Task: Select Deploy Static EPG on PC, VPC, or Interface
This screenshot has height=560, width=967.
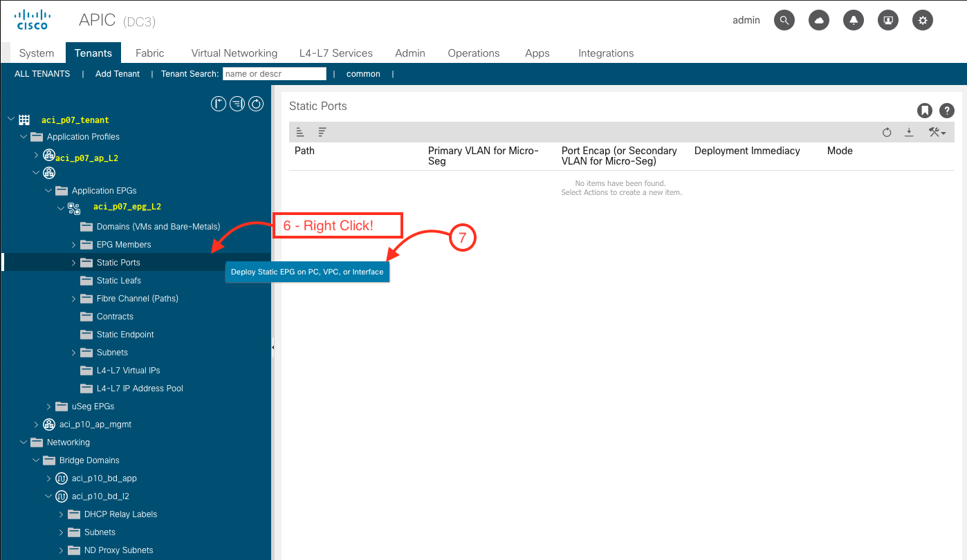Action: 307,272
